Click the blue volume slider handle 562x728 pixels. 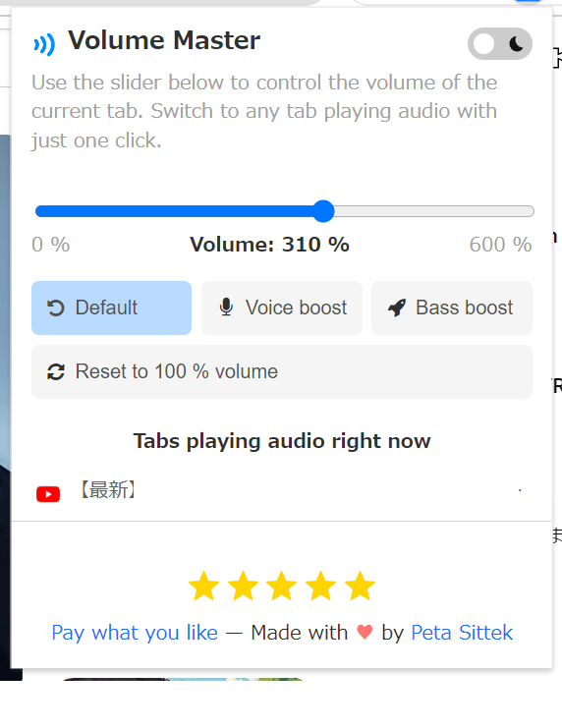pos(323,211)
